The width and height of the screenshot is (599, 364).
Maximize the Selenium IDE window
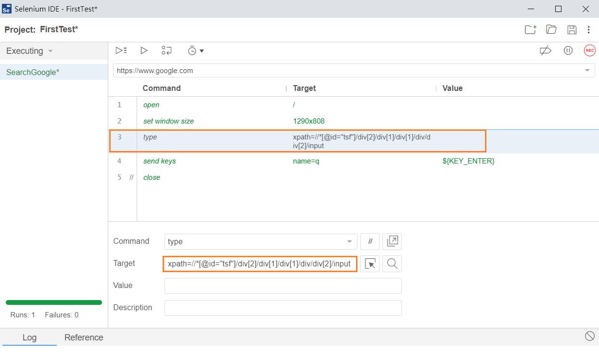[x=558, y=9]
